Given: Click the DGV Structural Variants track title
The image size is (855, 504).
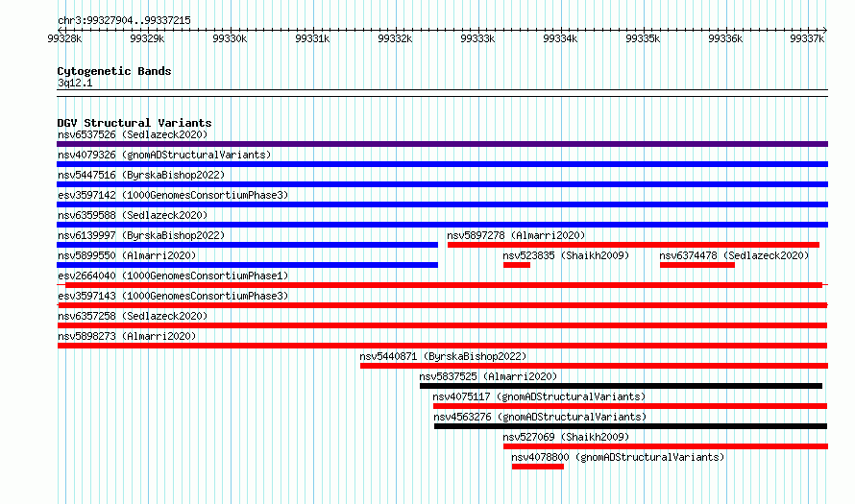Looking at the screenshot, I should point(134,123).
